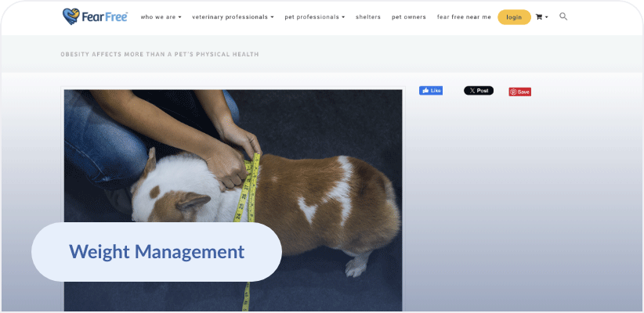Click the Pinterest logo on Save button

(x=513, y=92)
